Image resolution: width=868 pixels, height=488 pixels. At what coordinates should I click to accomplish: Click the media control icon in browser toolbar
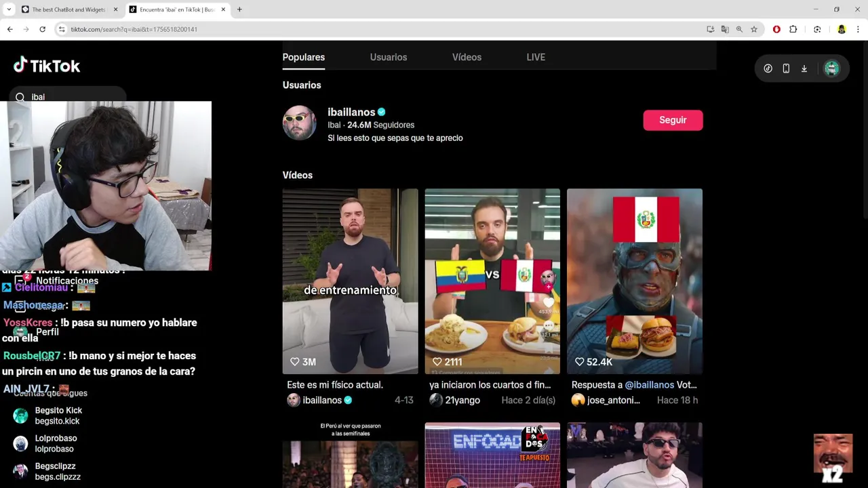(x=817, y=29)
